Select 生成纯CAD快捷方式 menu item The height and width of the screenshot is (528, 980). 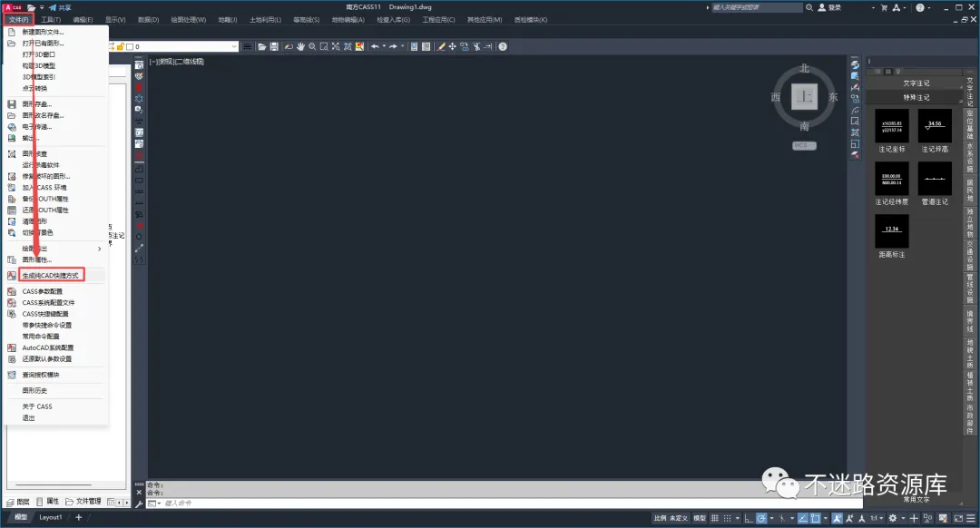coord(51,276)
